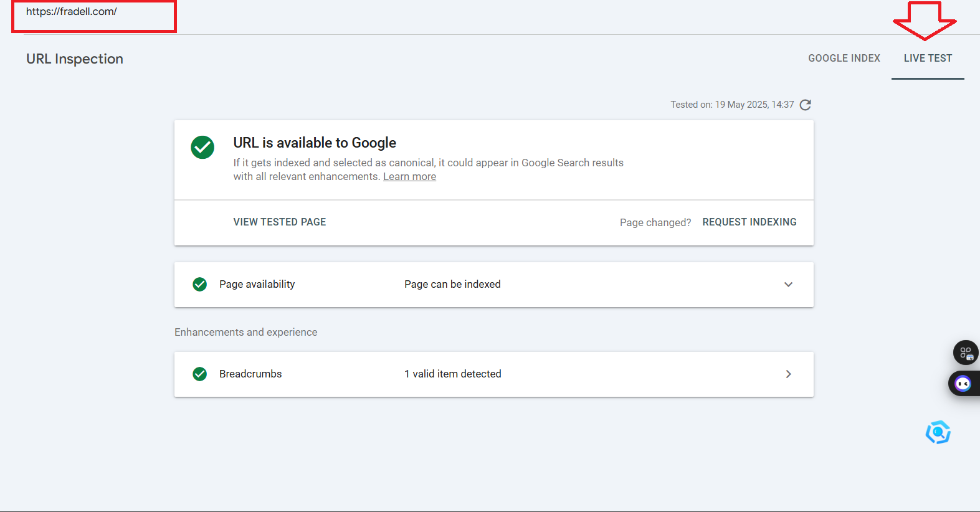Switch to the GOOGLE INDEX tab
980x512 pixels.
(844, 59)
